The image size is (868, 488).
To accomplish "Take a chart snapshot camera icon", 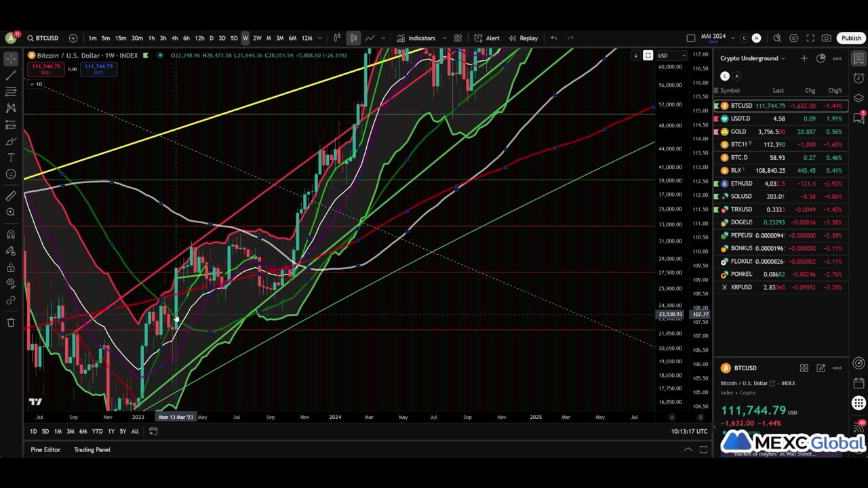I will click(x=826, y=38).
